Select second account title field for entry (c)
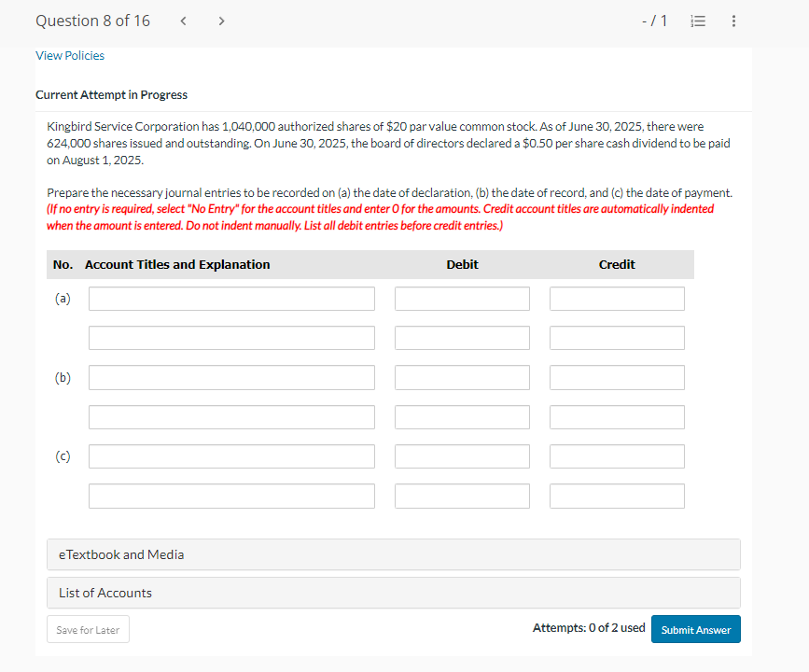This screenshot has height=672, width=809. 231,496
